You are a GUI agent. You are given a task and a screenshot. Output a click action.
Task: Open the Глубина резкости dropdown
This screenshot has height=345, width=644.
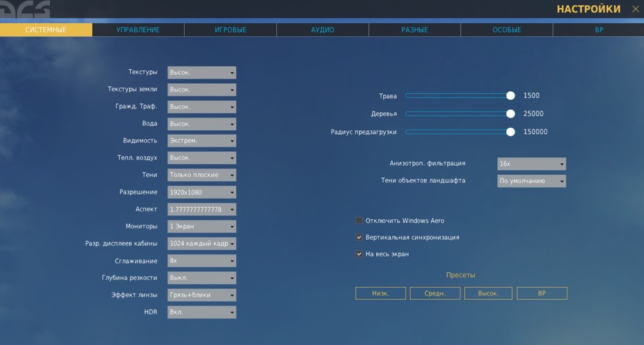tap(202, 277)
